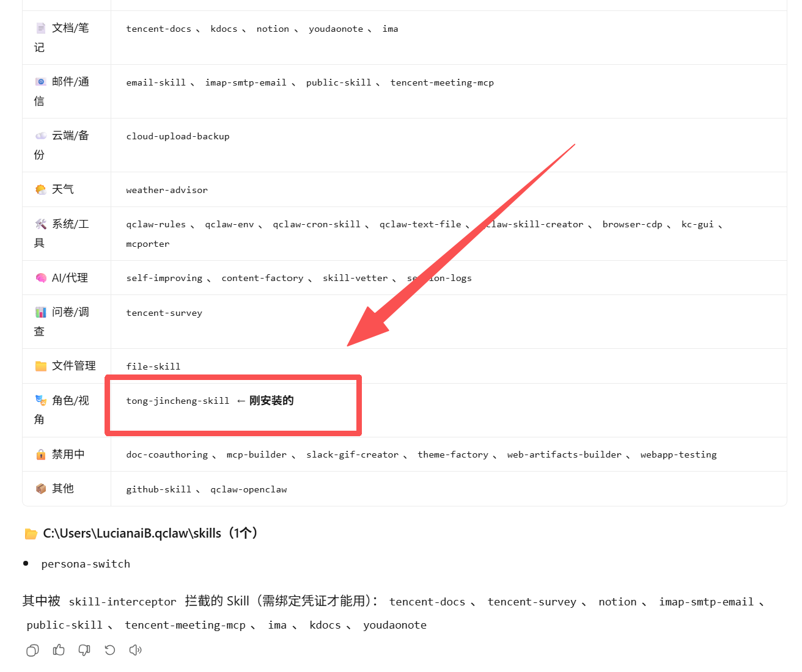Click weather-advisor skill name
802x672 pixels.
pos(167,190)
